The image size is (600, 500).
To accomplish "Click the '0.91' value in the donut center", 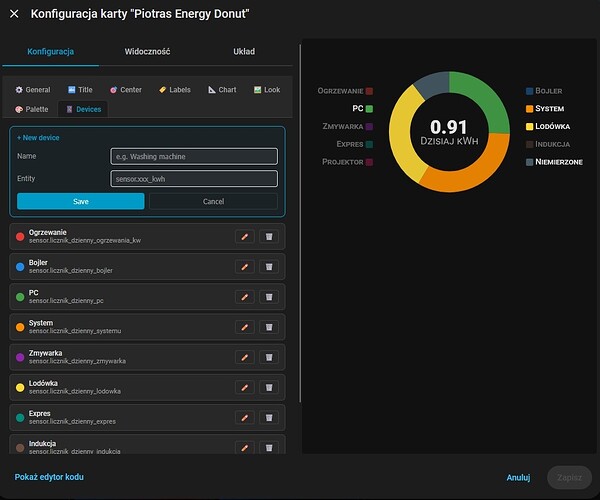I will 448,127.
